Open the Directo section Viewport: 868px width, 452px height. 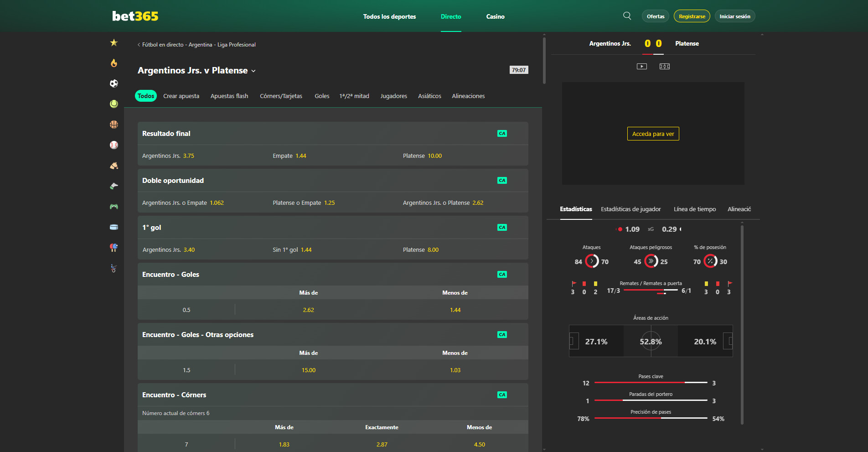tap(451, 16)
